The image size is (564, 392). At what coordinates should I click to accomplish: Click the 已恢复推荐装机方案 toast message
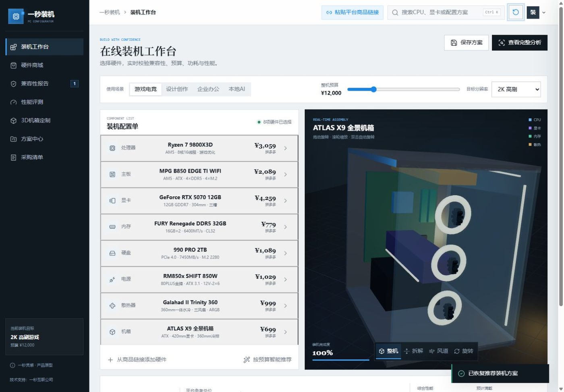pos(493,373)
